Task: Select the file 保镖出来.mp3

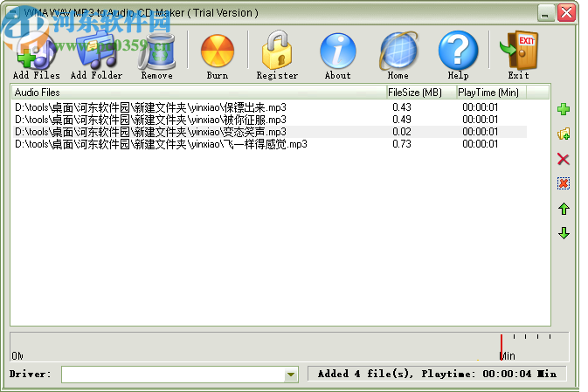Action: click(150, 107)
